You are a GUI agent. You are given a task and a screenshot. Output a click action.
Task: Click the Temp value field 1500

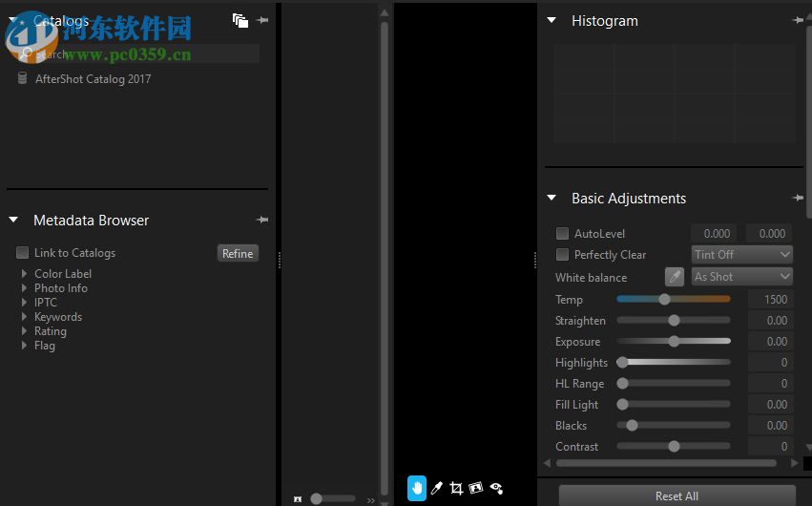(x=771, y=300)
